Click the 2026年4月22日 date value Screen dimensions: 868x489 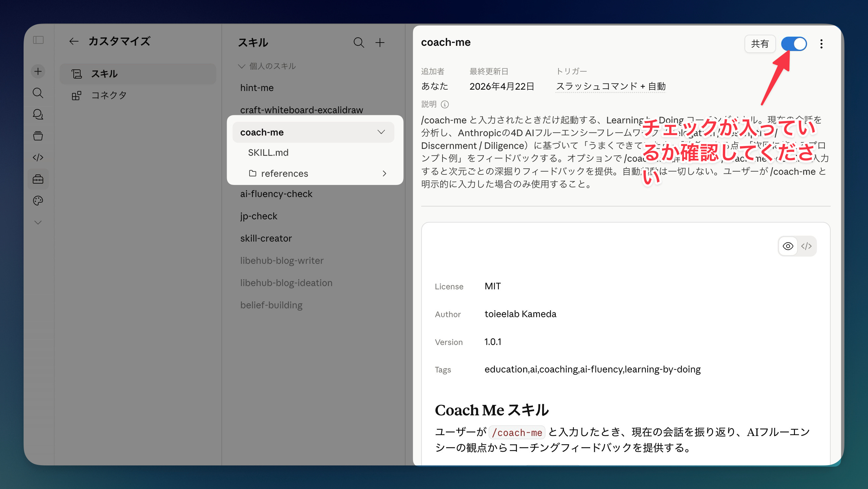coord(502,86)
